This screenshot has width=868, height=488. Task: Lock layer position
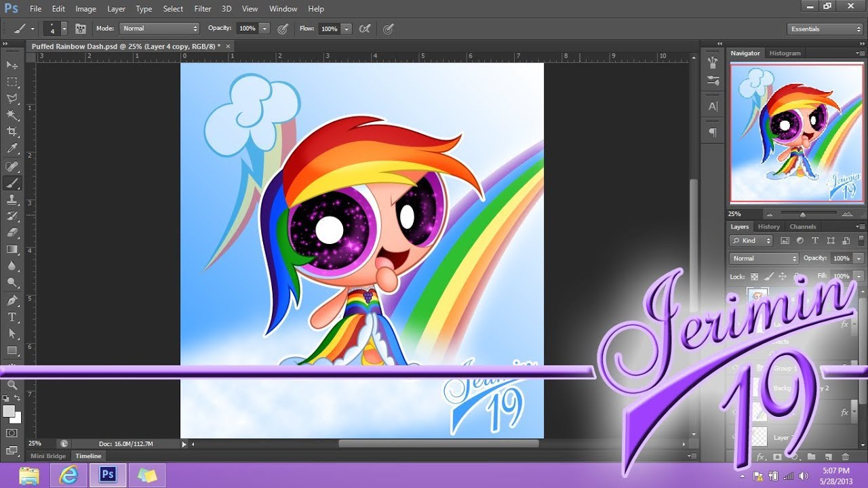(783, 277)
